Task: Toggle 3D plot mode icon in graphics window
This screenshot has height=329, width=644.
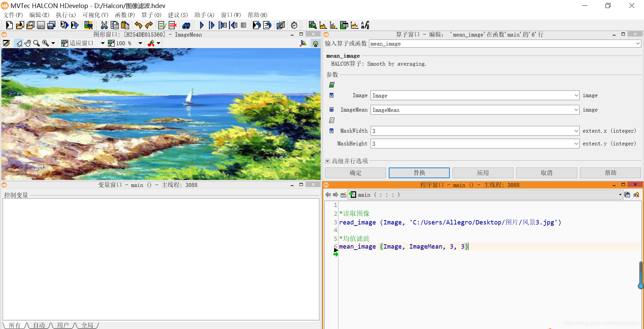Action: point(303,43)
